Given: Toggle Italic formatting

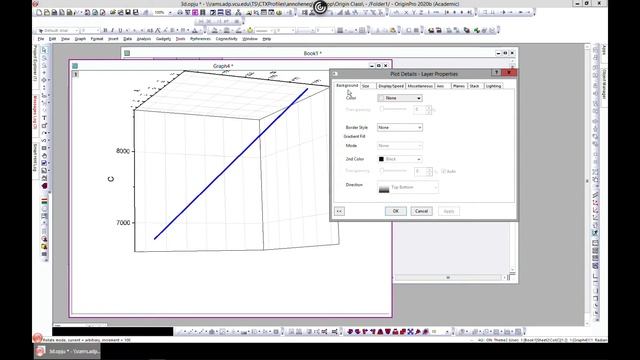Looking at the screenshot, I should (x=112, y=31).
